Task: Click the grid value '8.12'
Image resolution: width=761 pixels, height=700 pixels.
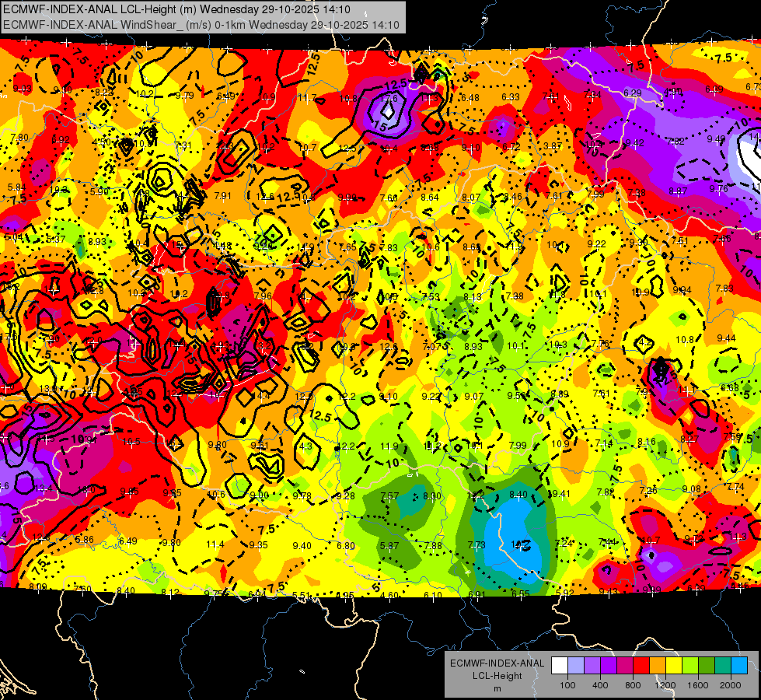Action: click(170, 592)
